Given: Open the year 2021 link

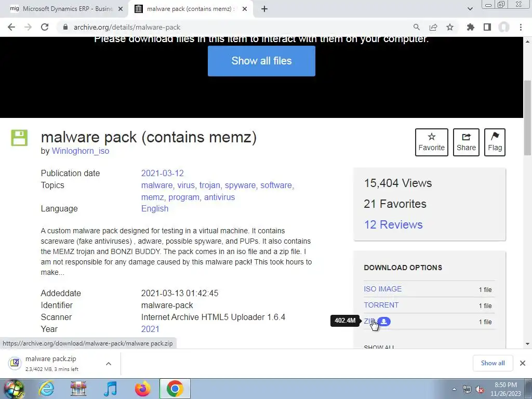Looking at the screenshot, I should [x=150, y=329].
